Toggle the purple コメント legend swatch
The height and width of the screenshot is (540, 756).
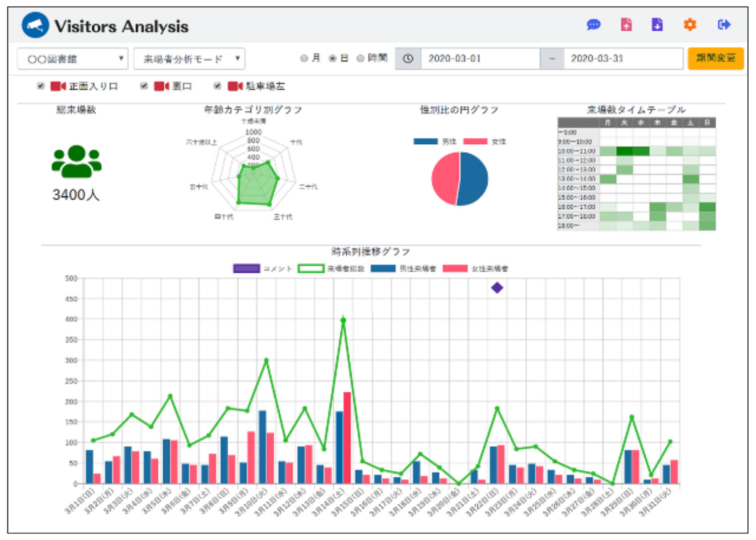(x=246, y=269)
